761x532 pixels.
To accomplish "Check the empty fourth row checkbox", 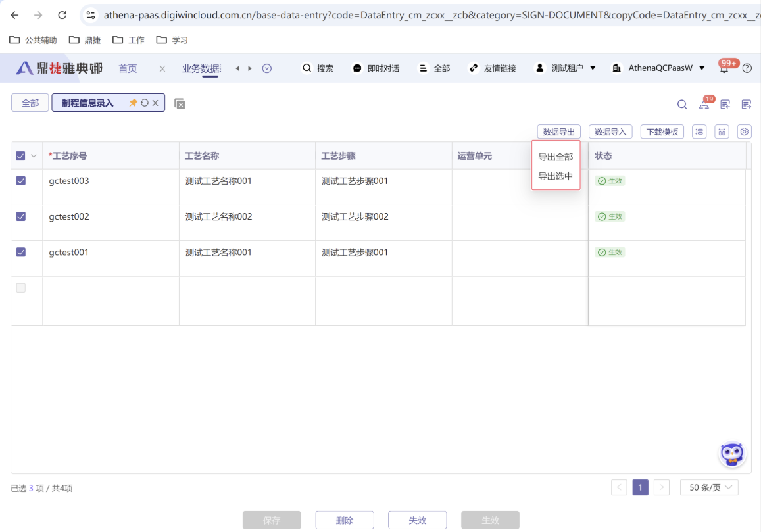I will click(21, 288).
